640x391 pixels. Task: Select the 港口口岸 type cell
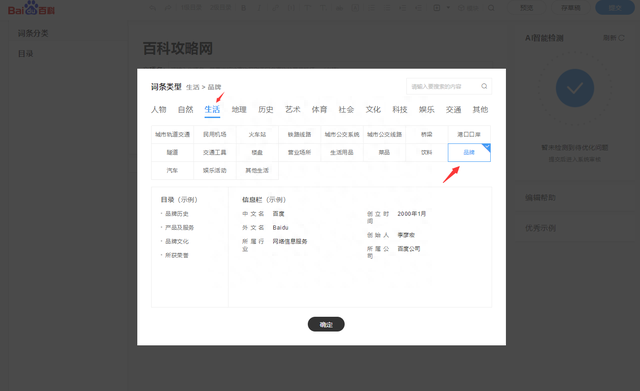[x=469, y=134]
